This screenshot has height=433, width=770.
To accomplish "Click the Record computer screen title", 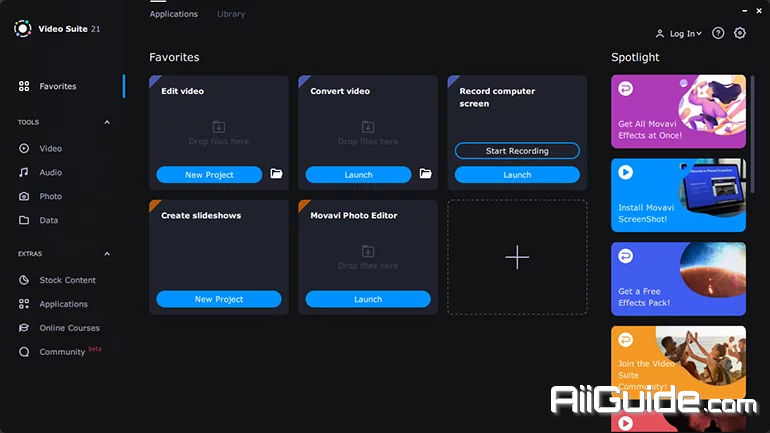I will [497, 97].
